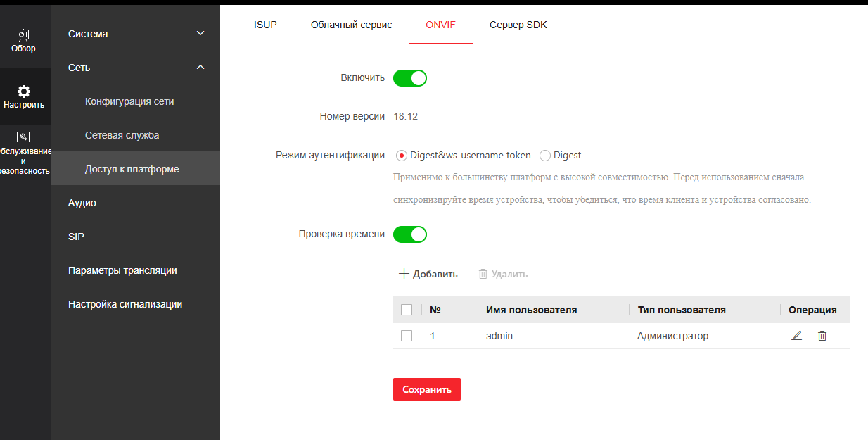Open the Обзор overview icon
Screen dimensions: 868x440
click(23, 34)
